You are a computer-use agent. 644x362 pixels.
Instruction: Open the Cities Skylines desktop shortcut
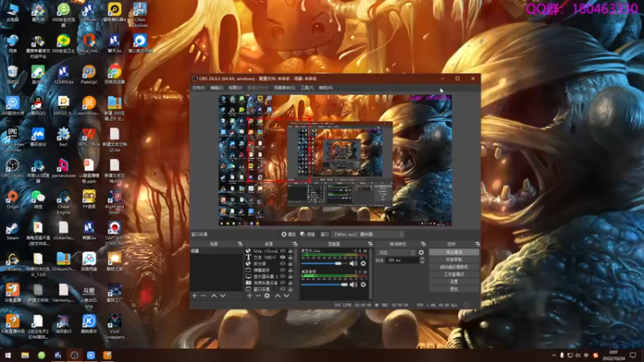[x=140, y=14]
